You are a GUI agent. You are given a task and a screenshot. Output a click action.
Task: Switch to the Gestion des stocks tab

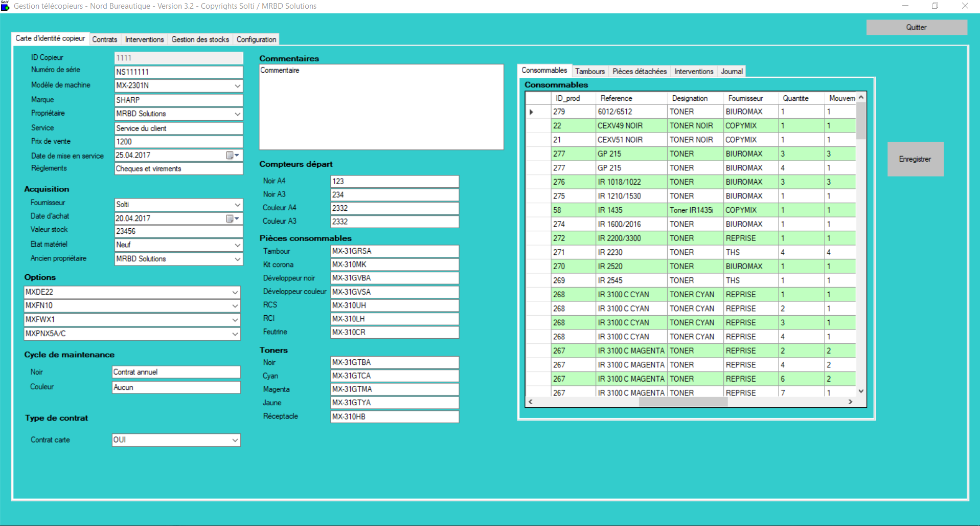tap(200, 39)
